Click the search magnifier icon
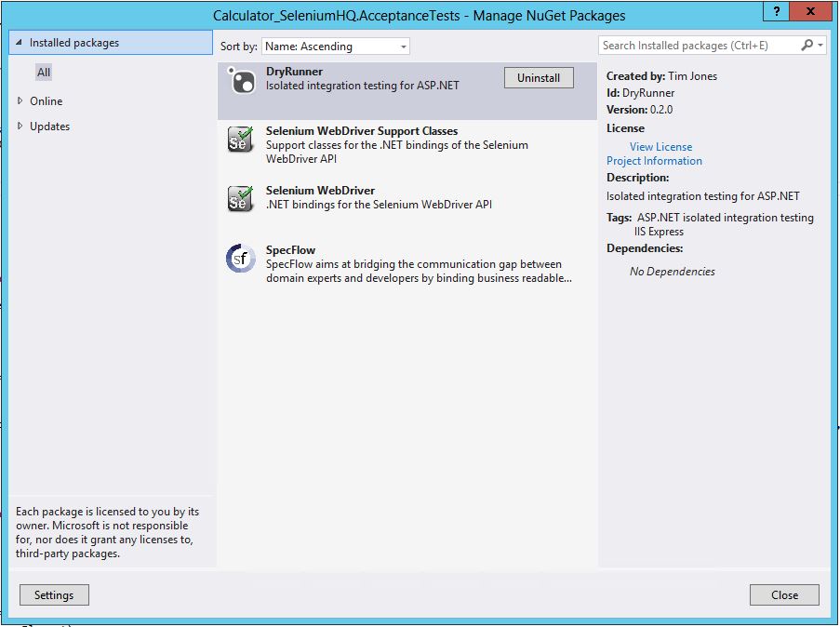Screen dimensions: 840x627 click(807, 45)
